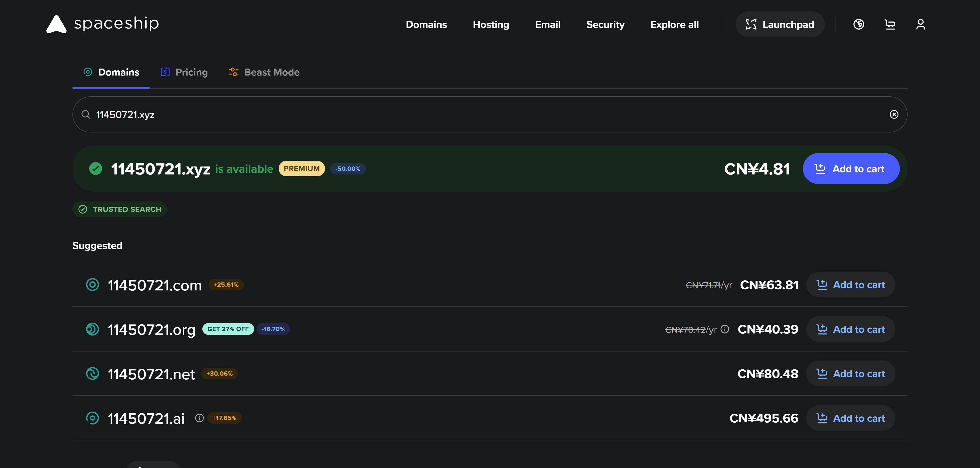This screenshot has width=980, height=468.
Task: Add 11450721.ai to cart
Action: click(851, 418)
